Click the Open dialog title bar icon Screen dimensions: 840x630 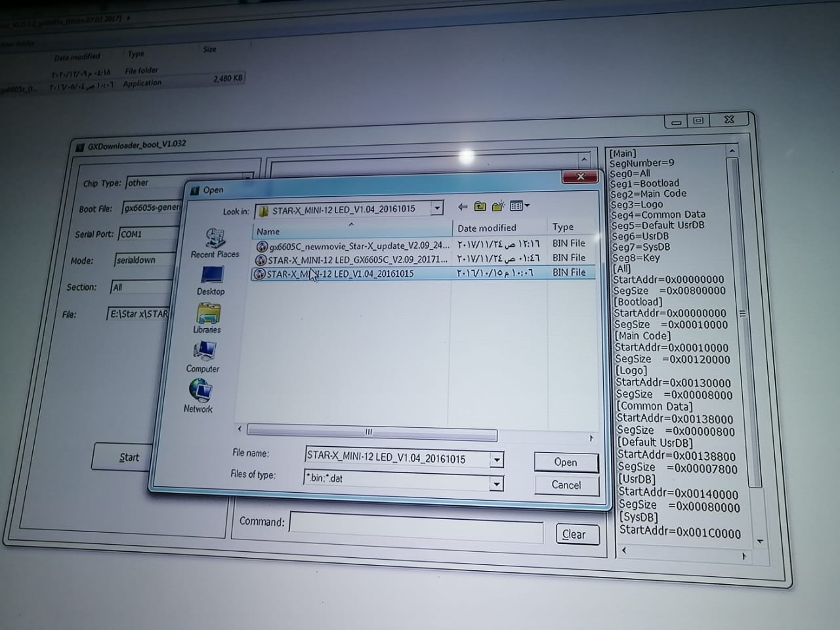point(194,190)
